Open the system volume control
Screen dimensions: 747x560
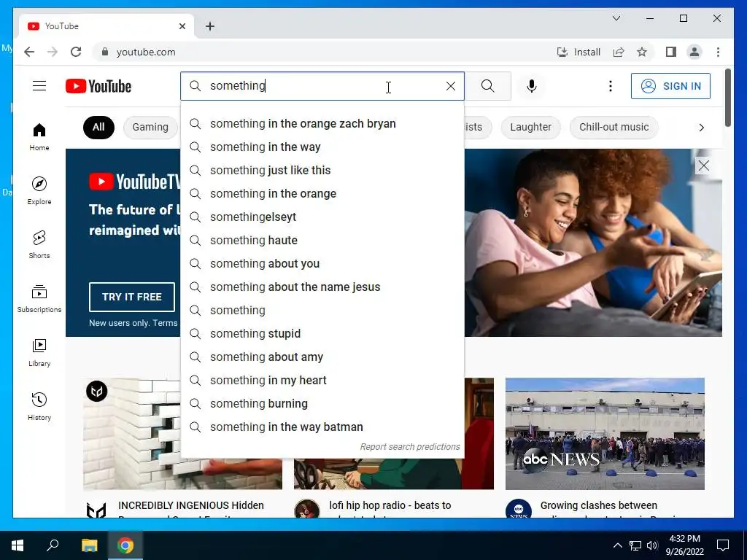click(x=652, y=545)
